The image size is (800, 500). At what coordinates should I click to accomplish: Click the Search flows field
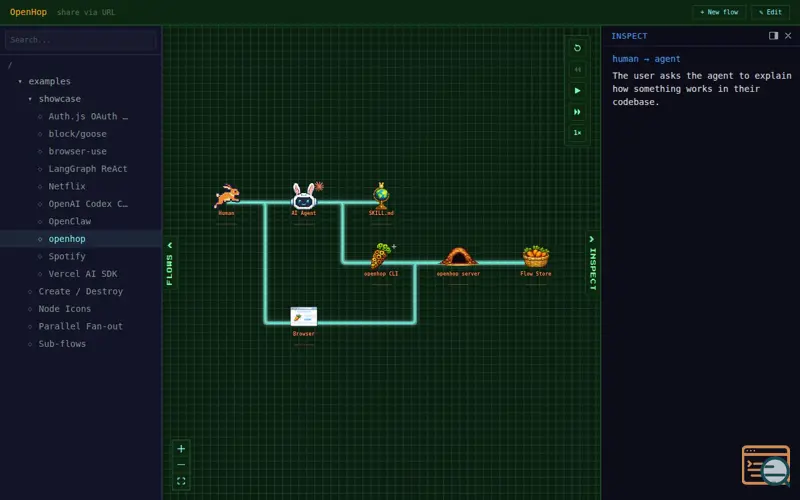pyautogui.click(x=81, y=40)
